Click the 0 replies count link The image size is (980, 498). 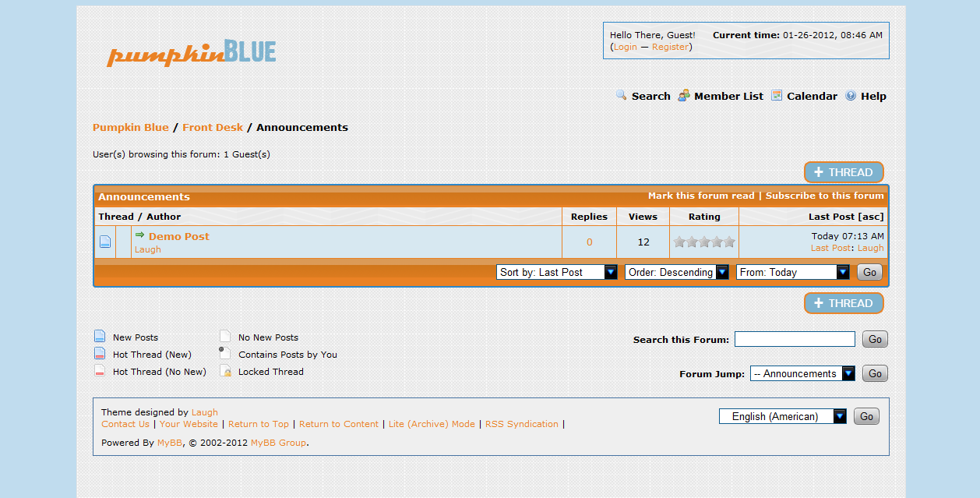(x=589, y=242)
